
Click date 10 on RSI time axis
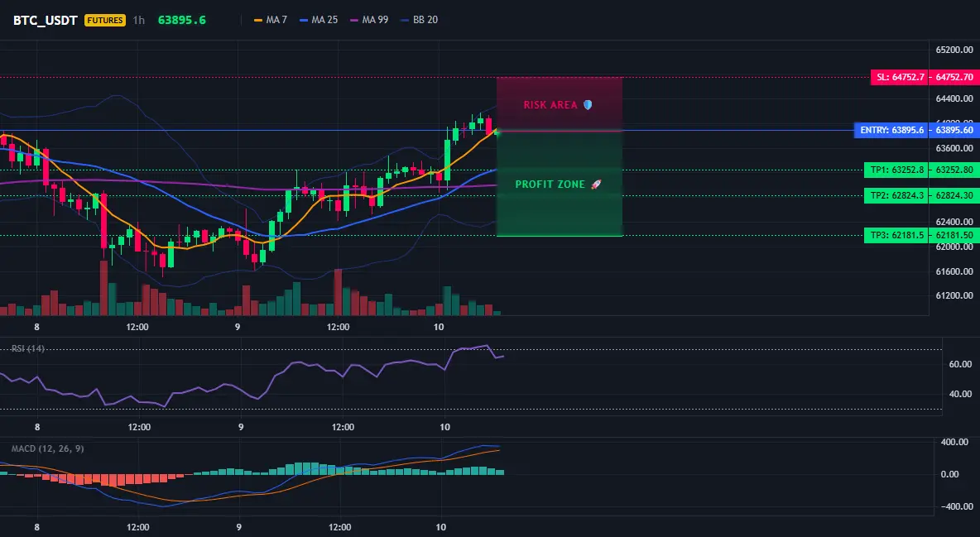click(x=444, y=427)
